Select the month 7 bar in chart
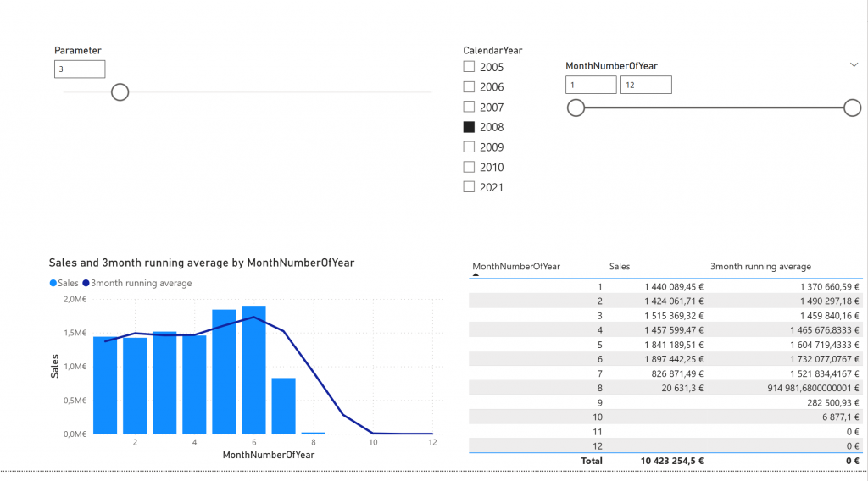The height and width of the screenshot is (481, 868). click(x=283, y=405)
